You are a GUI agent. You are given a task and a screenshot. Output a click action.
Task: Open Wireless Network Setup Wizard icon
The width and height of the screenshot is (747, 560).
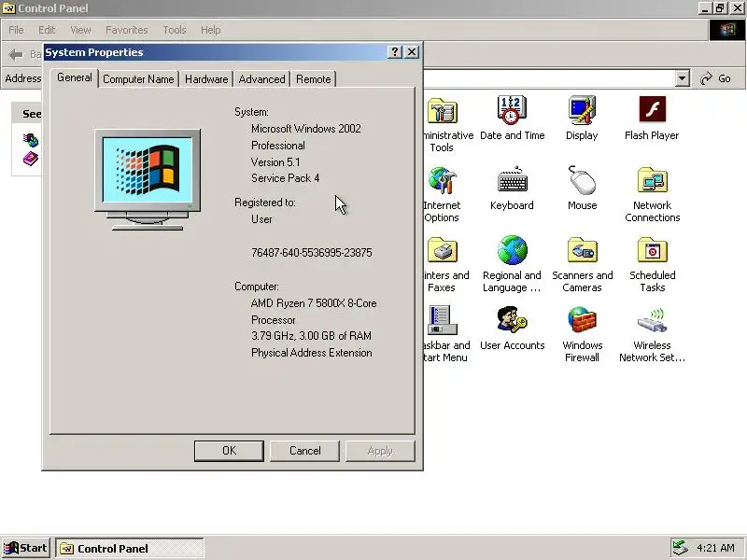(x=652, y=320)
